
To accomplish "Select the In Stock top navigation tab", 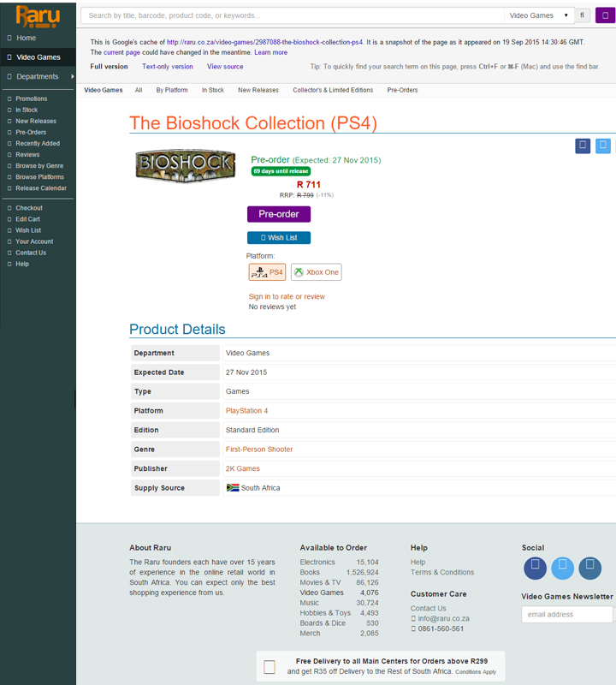I will click(213, 90).
